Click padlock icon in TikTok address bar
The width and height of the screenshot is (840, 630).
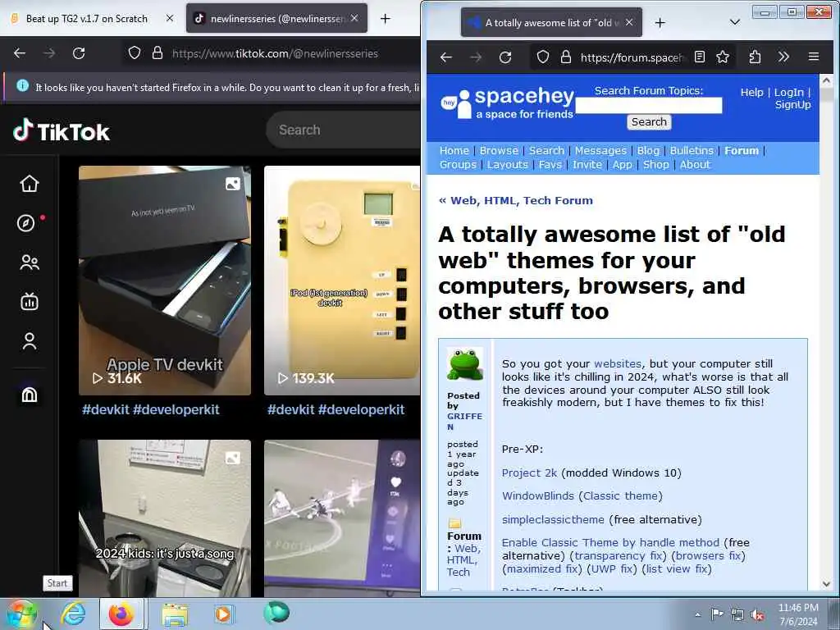157,52
